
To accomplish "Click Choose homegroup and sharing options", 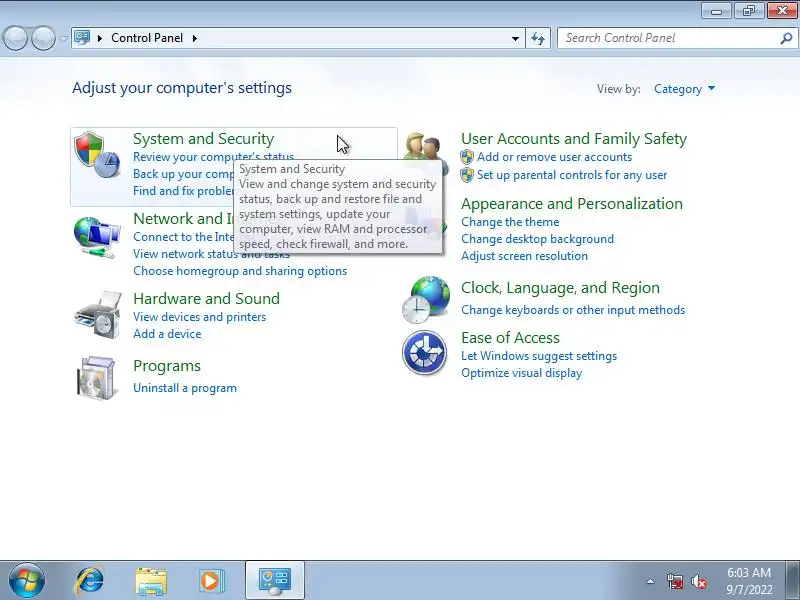I will point(240,271).
